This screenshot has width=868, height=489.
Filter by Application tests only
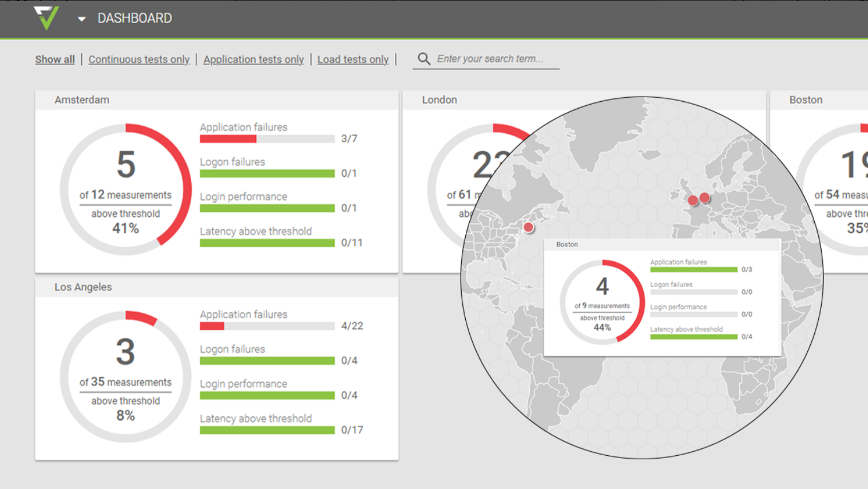[253, 59]
